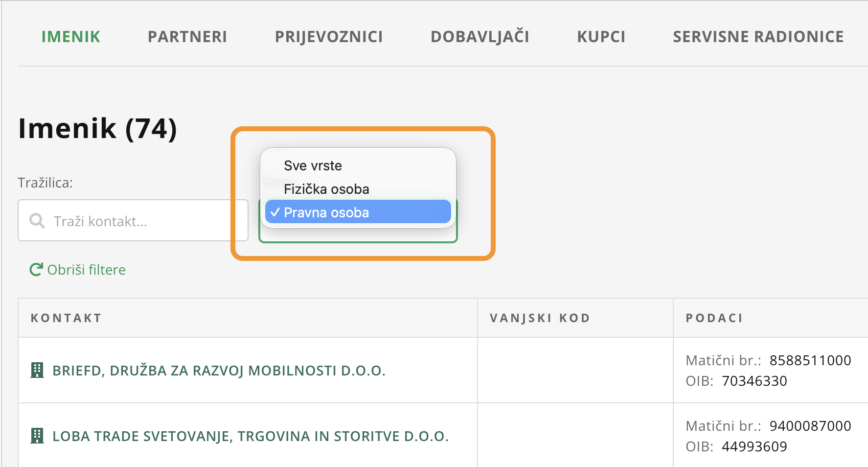The width and height of the screenshot is (868, 467).
Task: Go to the Prijevoznici tab
Action: click(329, 37)
